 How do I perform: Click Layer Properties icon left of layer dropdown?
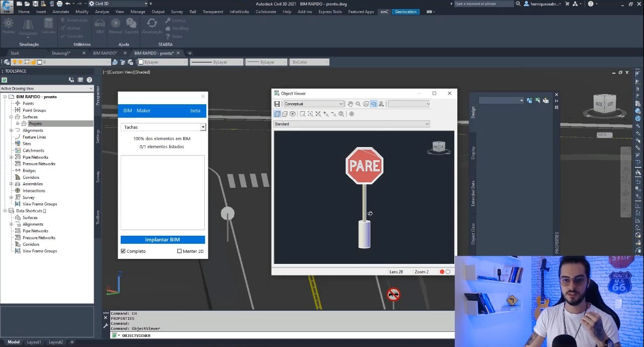tap(6, 62)
